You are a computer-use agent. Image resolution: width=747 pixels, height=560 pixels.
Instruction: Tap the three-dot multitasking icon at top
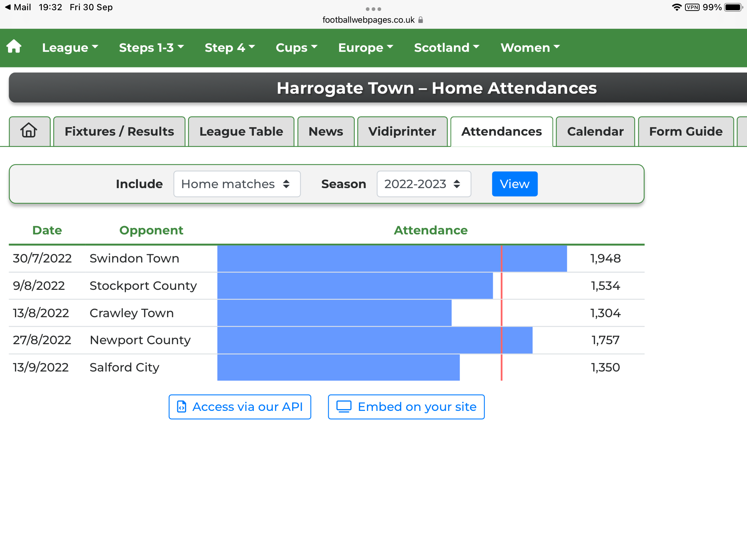[373, 9]
